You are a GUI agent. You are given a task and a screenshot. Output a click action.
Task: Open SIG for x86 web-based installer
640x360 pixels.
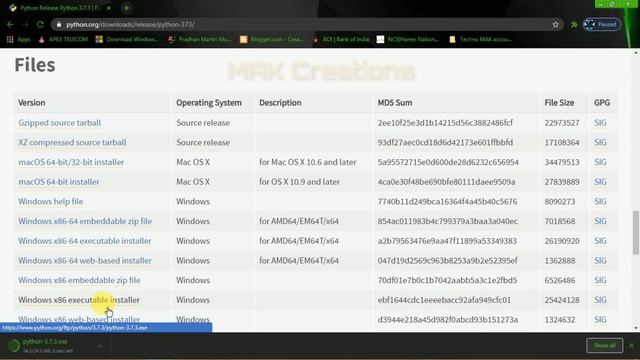[600, 320]
